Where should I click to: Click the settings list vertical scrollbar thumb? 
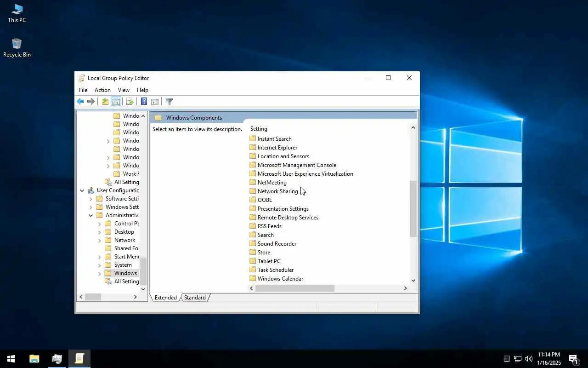coord(413,209)
